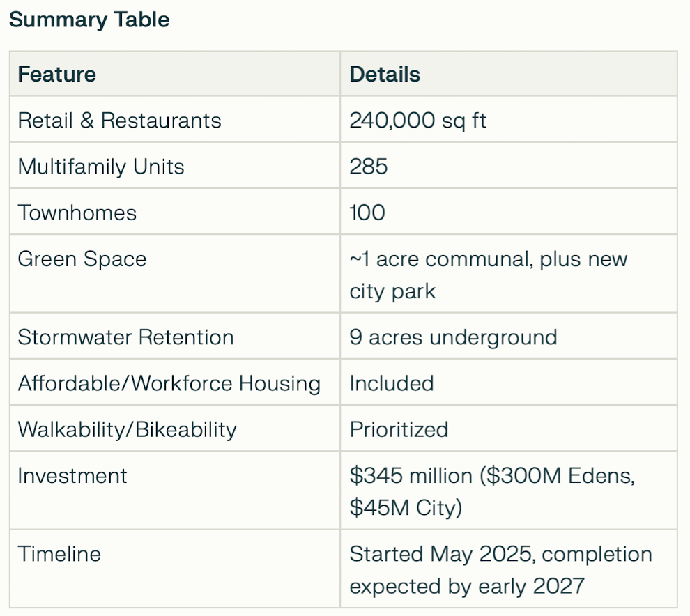Screen dimensions: 690x616
Task: Select the Townhomes row label
Action: (x=77, y=213)
